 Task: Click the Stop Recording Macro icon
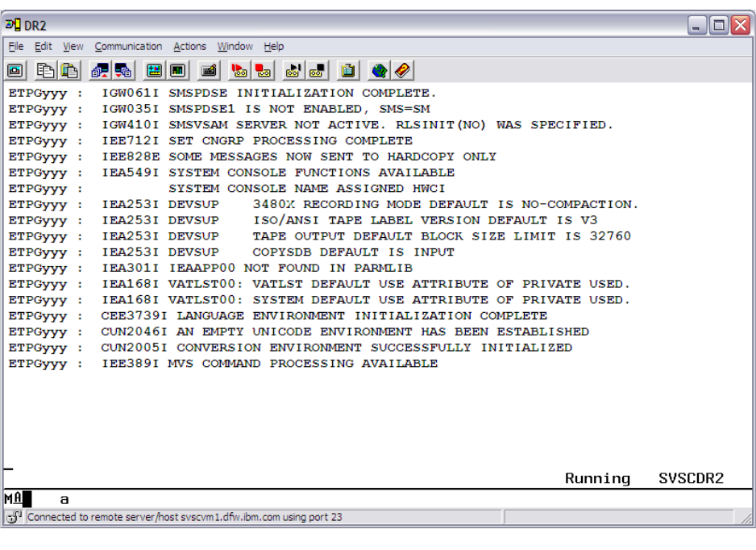click(263, 71)
